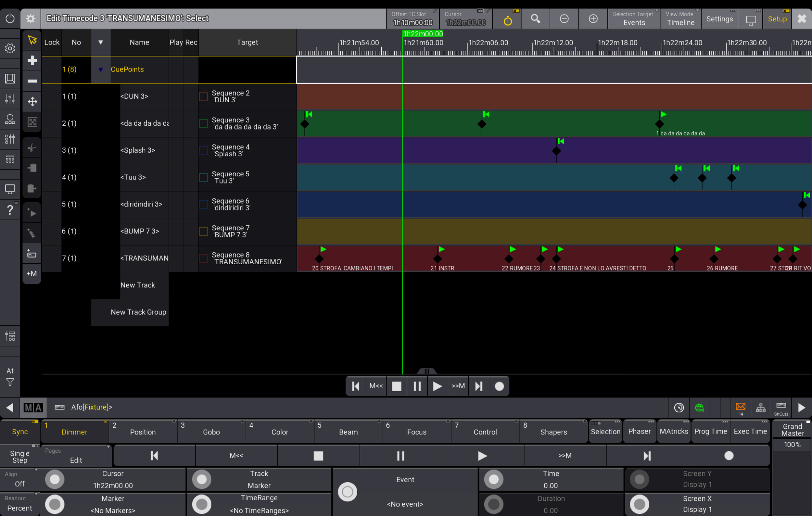This screenshot has width=812, height=516.
Task: Switch to the Shapers tab
Action: click(554, 432)
